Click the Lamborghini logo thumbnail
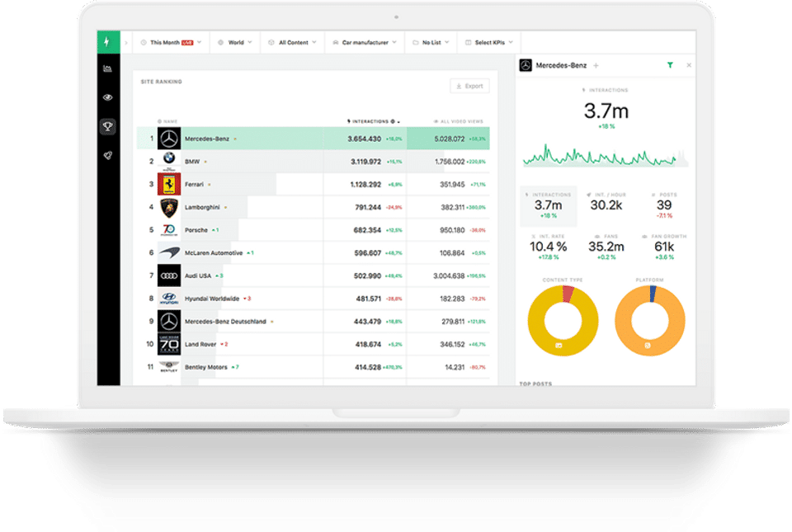Viewport: 792px width, 532px height. [168, 207]
